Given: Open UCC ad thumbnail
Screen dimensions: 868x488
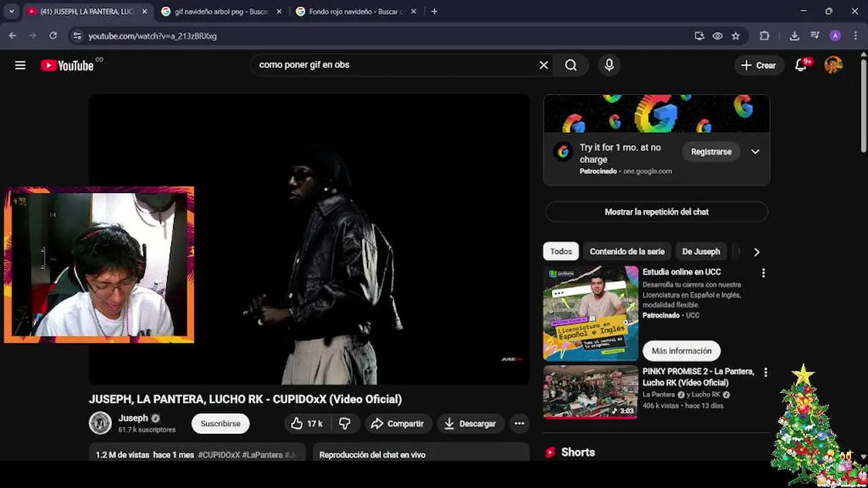Looking at the screenshot, I should (x=591, y=313).
